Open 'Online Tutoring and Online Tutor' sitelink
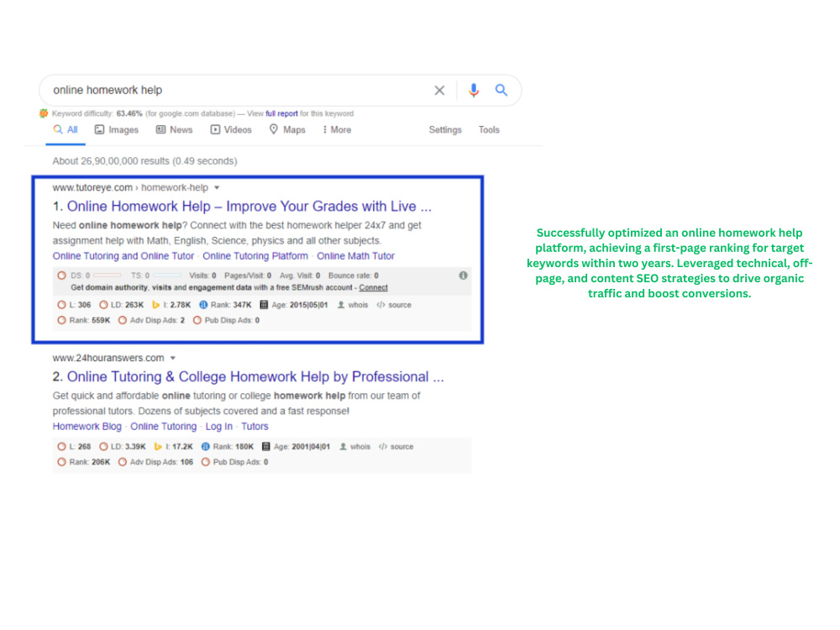Screen dimensions: 840x630 coord(123,256)
